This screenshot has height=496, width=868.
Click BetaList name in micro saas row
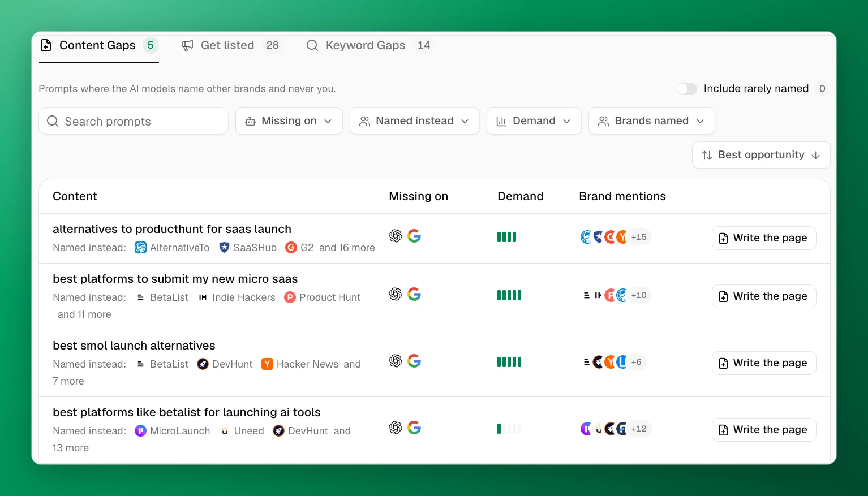169,297
